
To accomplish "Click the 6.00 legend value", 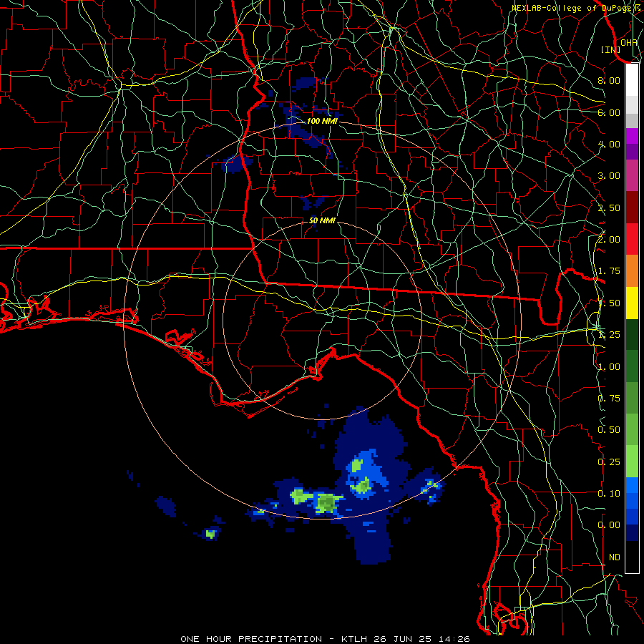I will (x=609, y=112).
